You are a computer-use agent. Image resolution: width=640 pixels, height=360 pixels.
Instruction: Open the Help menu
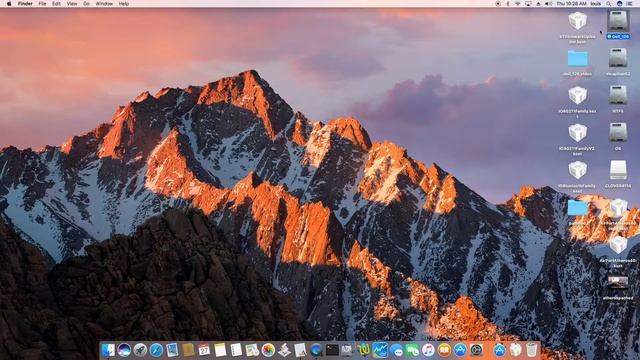[x=124, y=4]
